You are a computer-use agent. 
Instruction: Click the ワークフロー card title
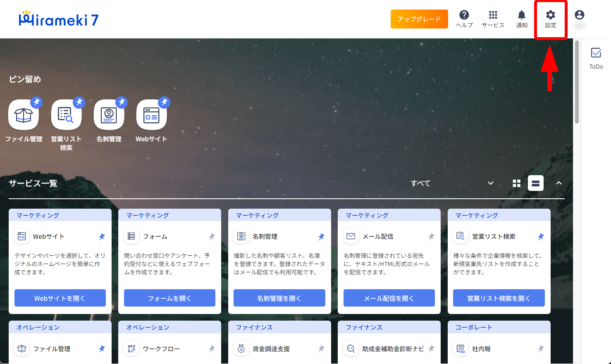click(161, 349)
